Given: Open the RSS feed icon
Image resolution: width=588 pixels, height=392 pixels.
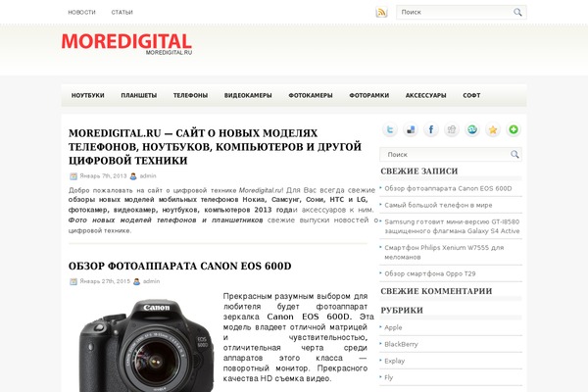Looking at the screenshot, I should [x=381, y=12].
